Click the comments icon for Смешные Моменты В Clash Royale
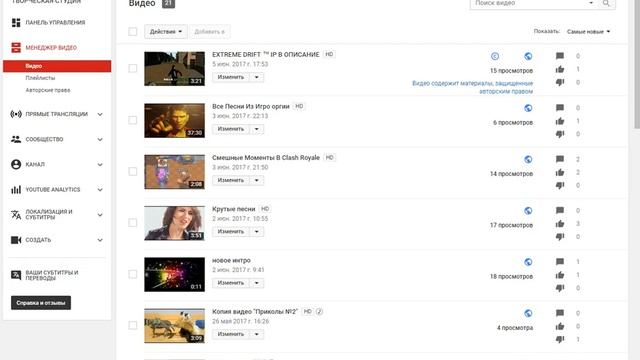The image size is (640, 360). pos(560,159)
